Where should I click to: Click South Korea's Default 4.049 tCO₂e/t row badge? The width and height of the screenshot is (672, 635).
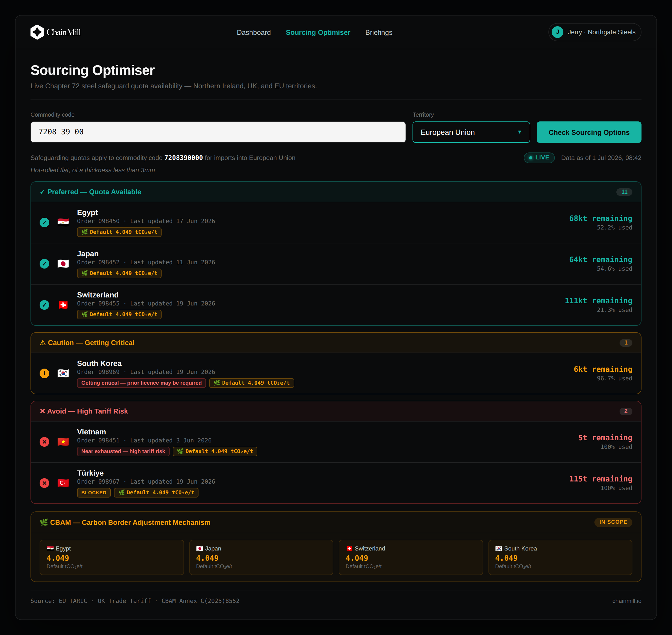(x=251, y=383)
